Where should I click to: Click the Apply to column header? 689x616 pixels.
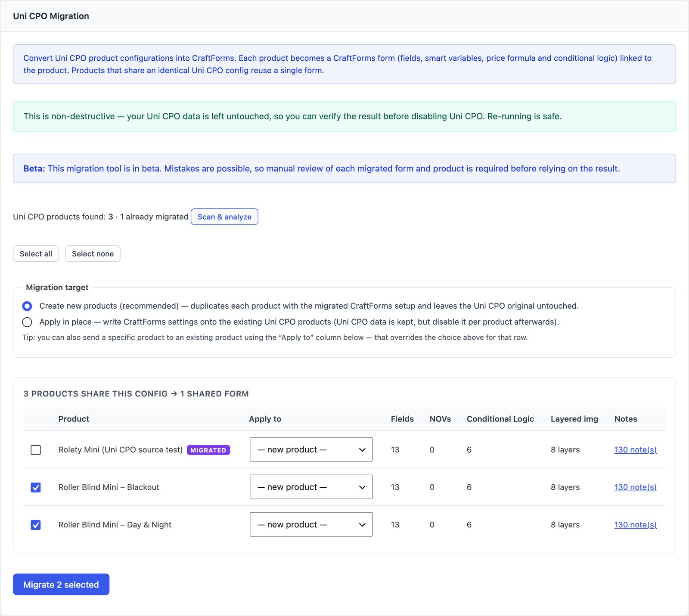click(x=265, y=419)
